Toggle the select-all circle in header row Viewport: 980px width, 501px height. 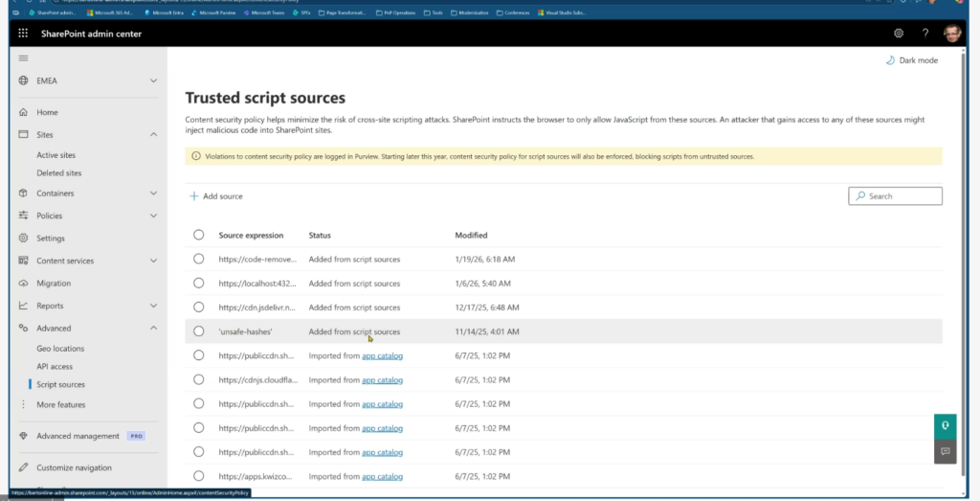coord(198,235)
